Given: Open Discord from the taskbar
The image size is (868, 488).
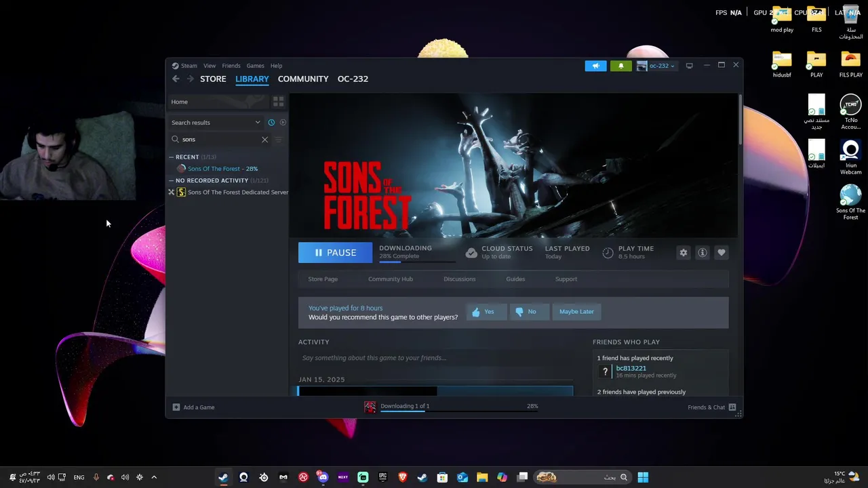Looking at the screenshot, I should pos(323,477).
